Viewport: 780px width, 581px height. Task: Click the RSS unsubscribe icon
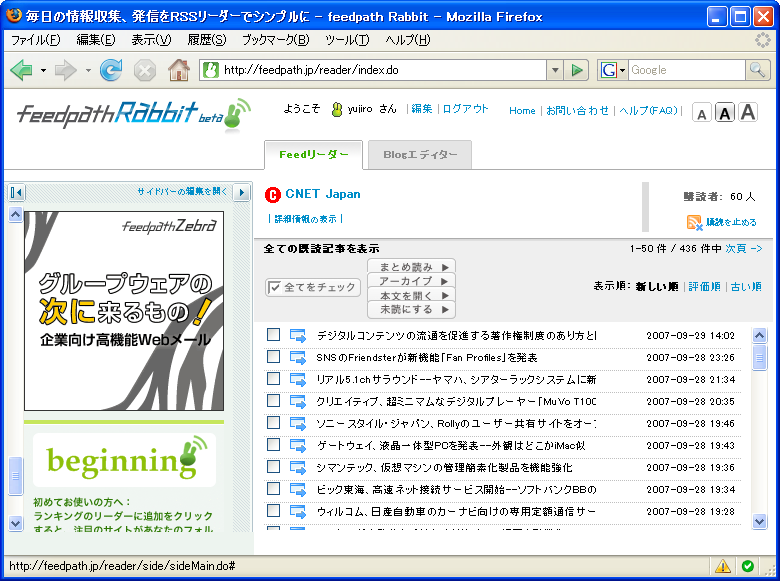(x=694, y=222)
